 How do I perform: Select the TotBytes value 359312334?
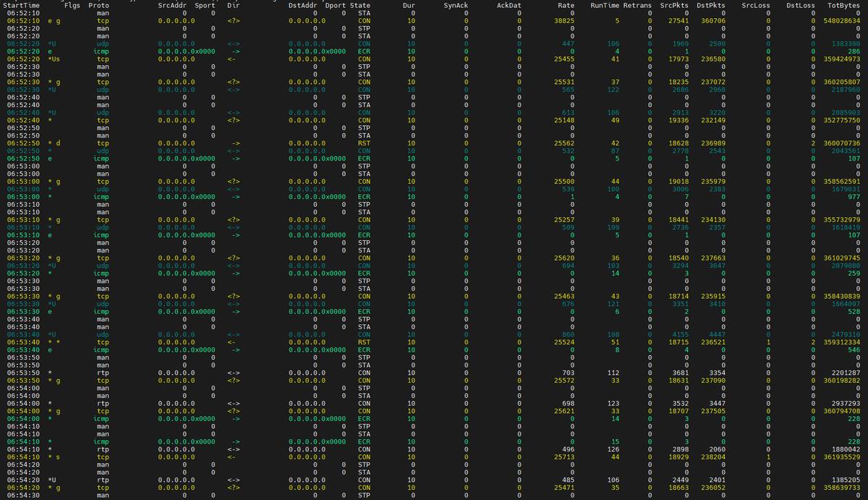[x=841, y=342]
